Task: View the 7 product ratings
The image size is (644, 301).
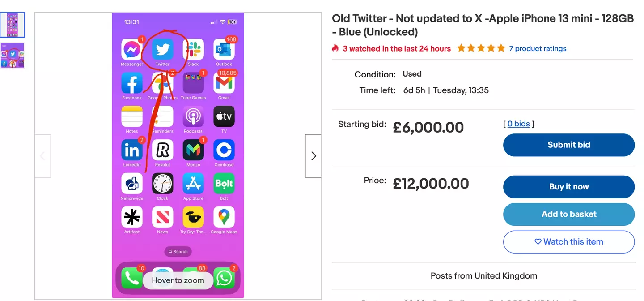Action: 538,48
